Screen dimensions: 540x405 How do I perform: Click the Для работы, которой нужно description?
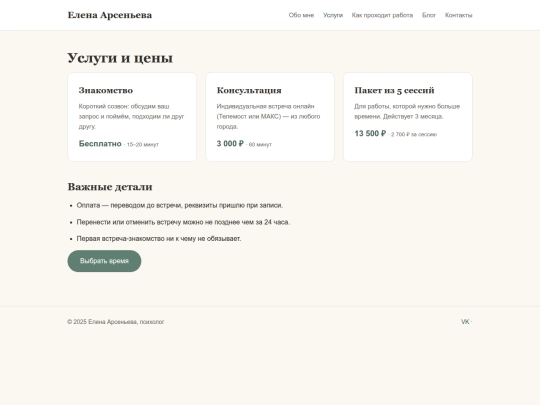(x=407, y=111)
